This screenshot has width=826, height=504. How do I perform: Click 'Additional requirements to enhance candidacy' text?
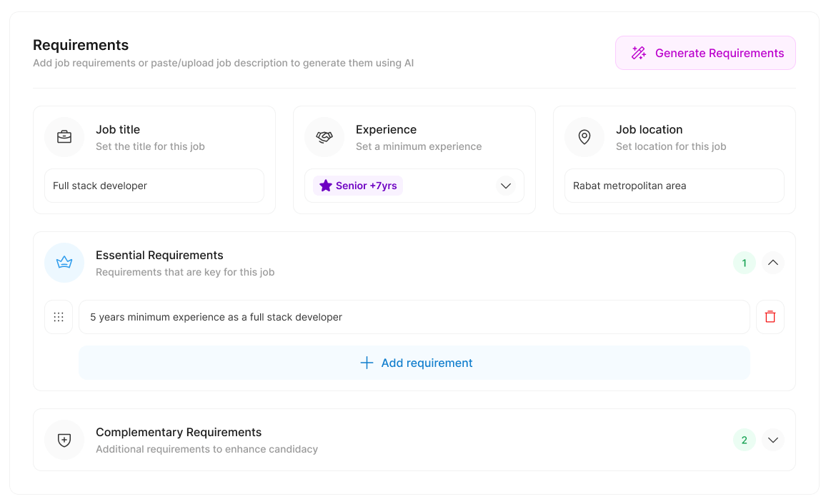tap(207, 449)
